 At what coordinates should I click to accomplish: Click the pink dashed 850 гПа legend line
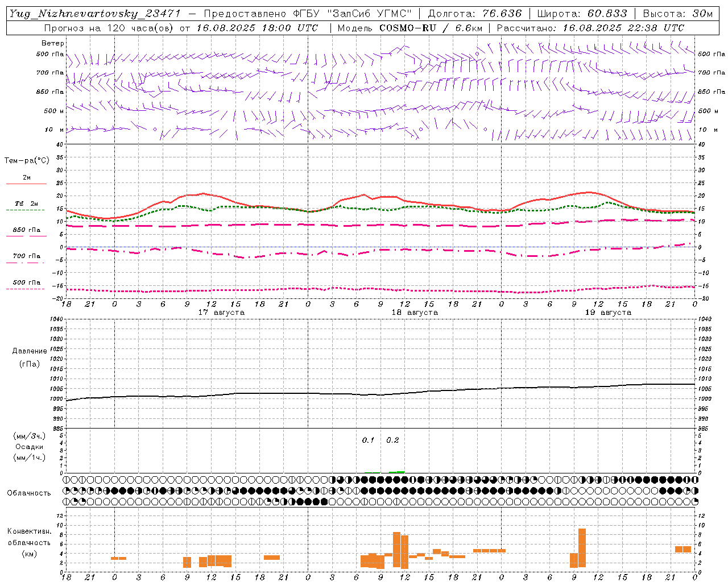25,236
